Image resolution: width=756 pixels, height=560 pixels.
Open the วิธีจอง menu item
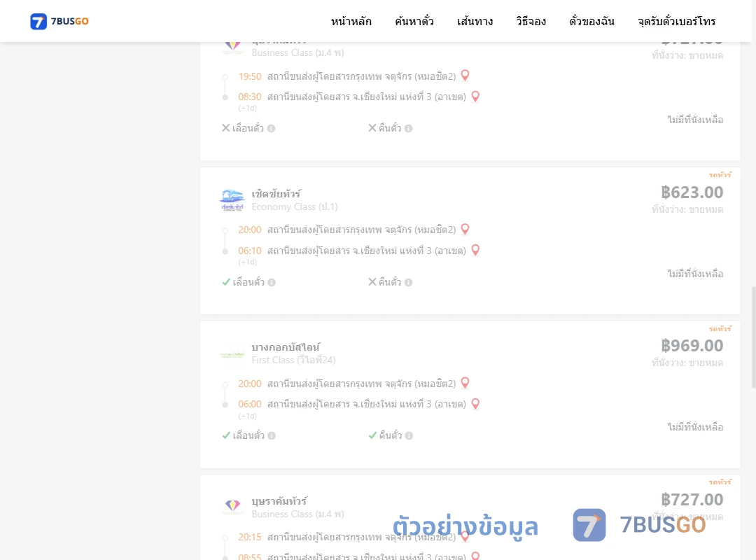[531, 21]
